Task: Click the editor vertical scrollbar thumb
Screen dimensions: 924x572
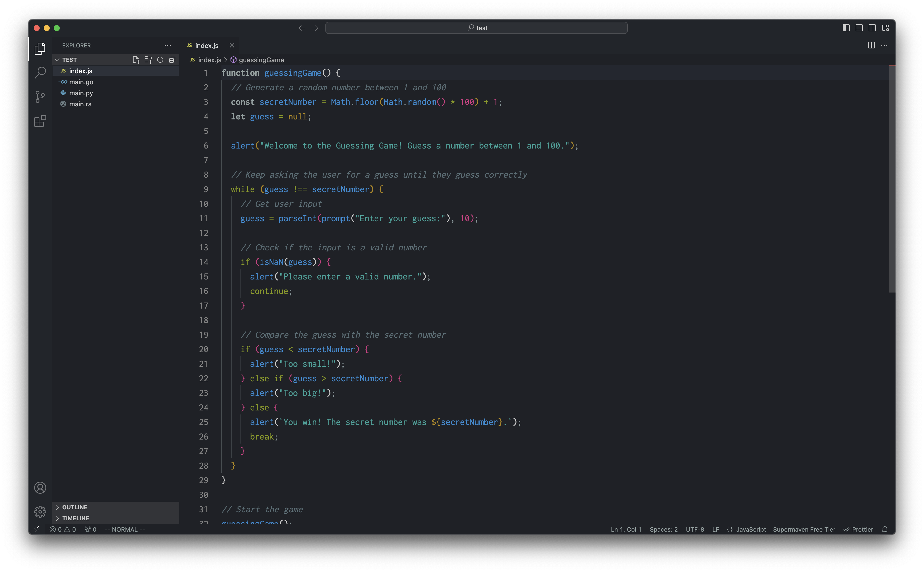Action: [x=892, y=179]
